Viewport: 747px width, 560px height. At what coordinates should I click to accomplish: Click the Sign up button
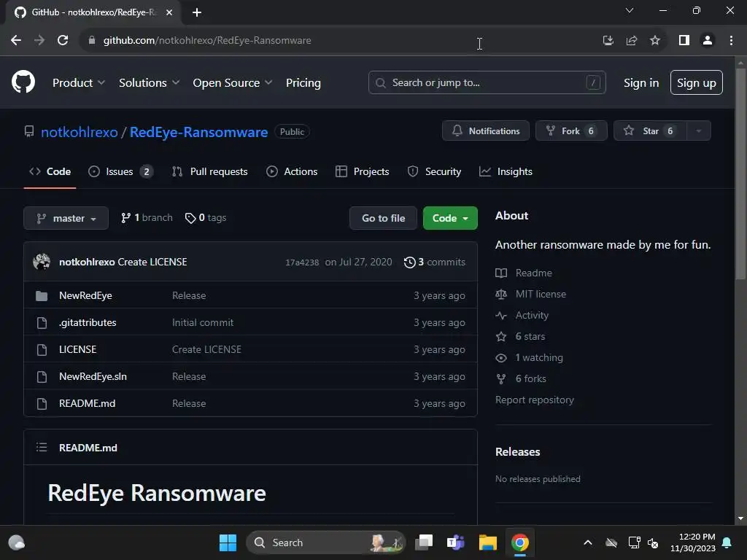(x=697, y=83)
